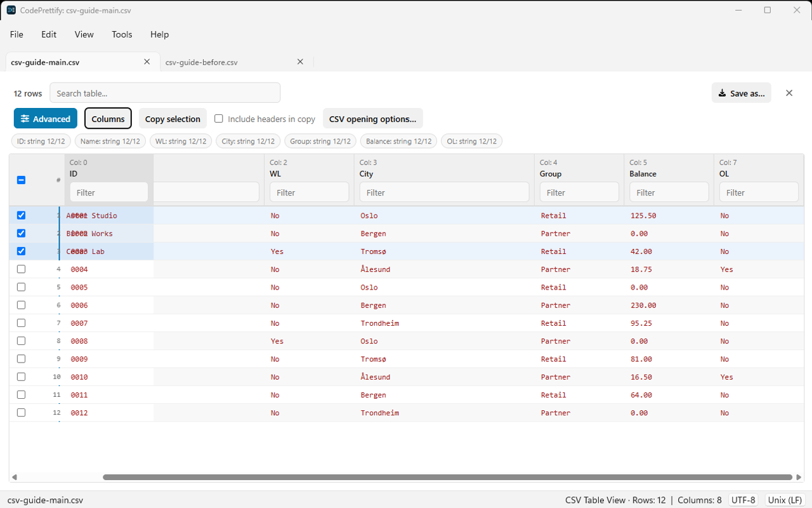Click the WL: string 12/12 chip
The width and height of the screenshot is (812, 508).
[181, 141]
